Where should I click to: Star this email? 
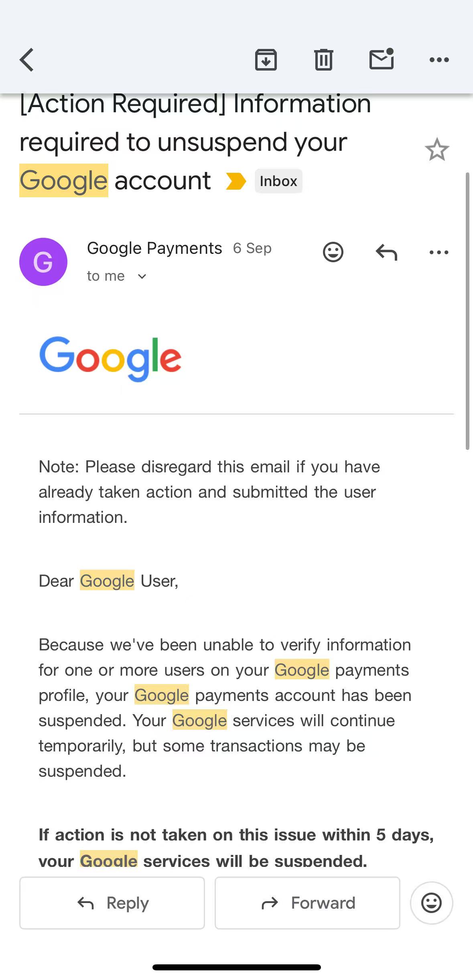(x=437, y=150)
